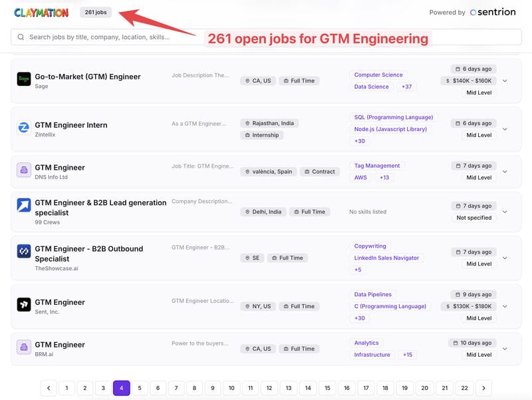This screenshot has width=532, height=400.
Task: Click the search magnifier icon
Action: pos(21,37)
